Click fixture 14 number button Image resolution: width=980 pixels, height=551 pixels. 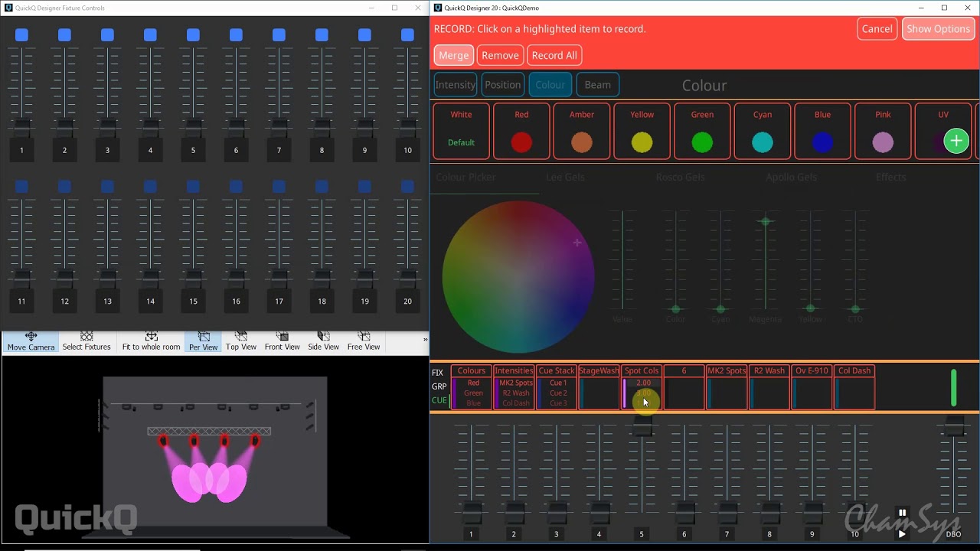[150, 302]
